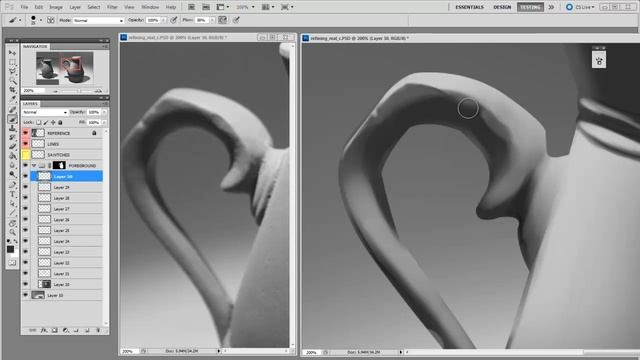The image size is (640, 360).
Task: Click Delete layer trash icon
Action: (x=98, y=330)
